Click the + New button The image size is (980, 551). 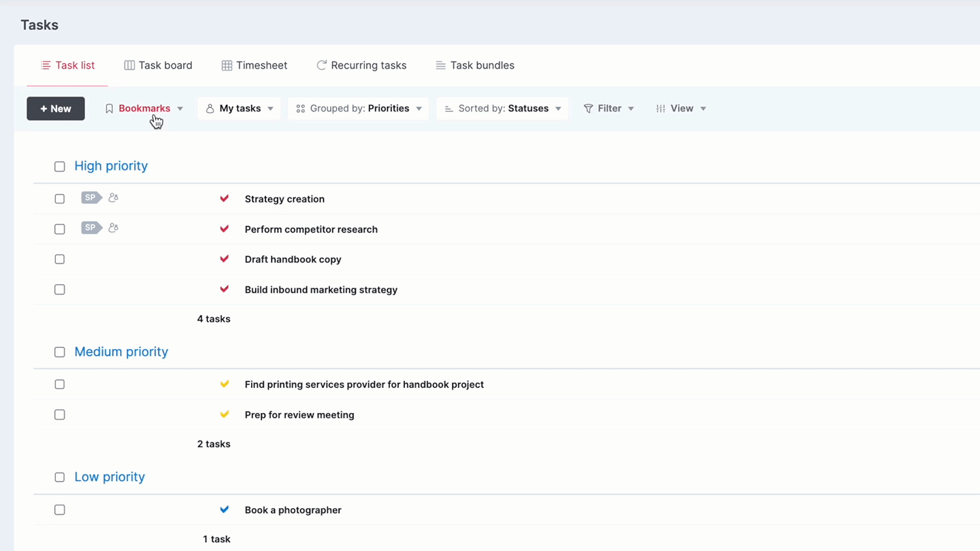(x=56, y=109)
